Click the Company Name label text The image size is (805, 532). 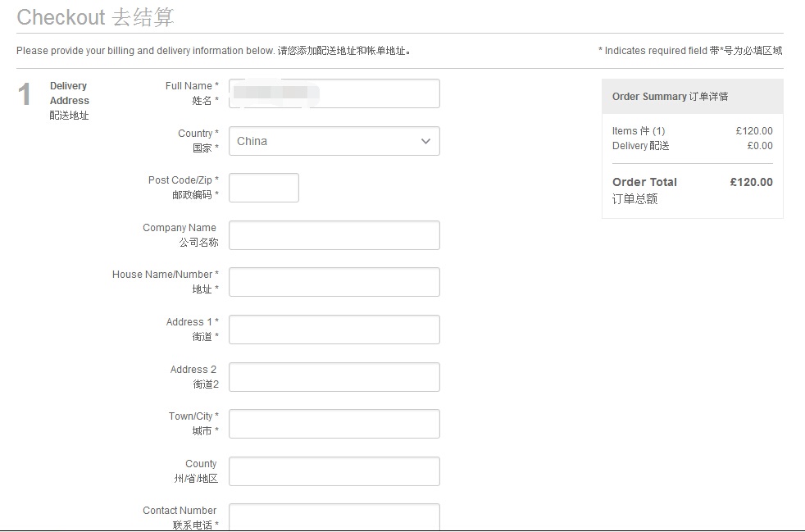coord(180,235)
